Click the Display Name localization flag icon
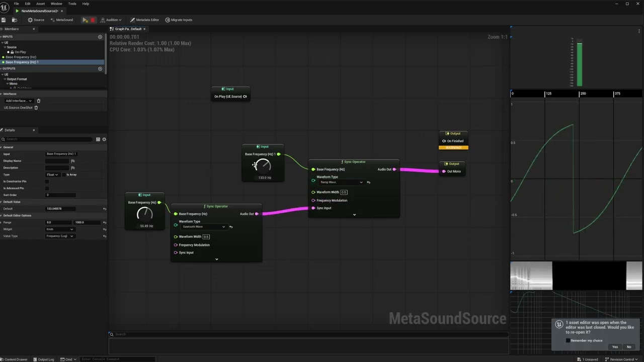The image size is (644, 362). pyautogui.click(x=72, y=161)
